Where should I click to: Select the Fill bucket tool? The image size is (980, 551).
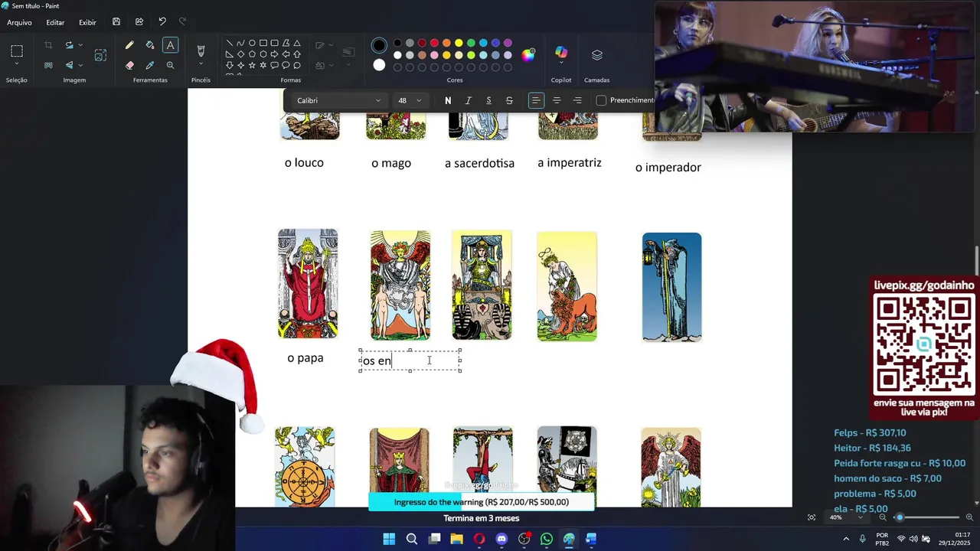(150, 45)
